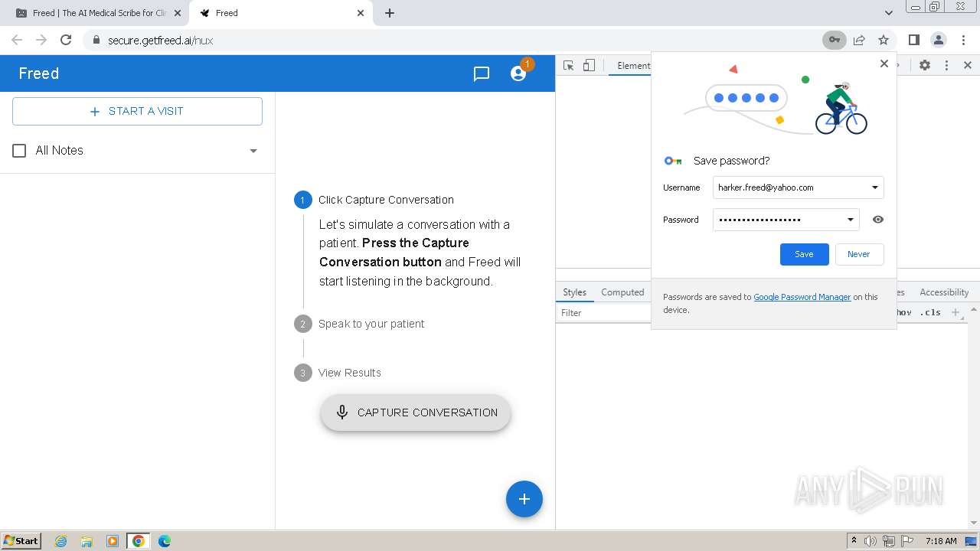Open the Google Password Manager link
Image resolution: width=980 pixels, height=551 pixels.
point(802,297)
